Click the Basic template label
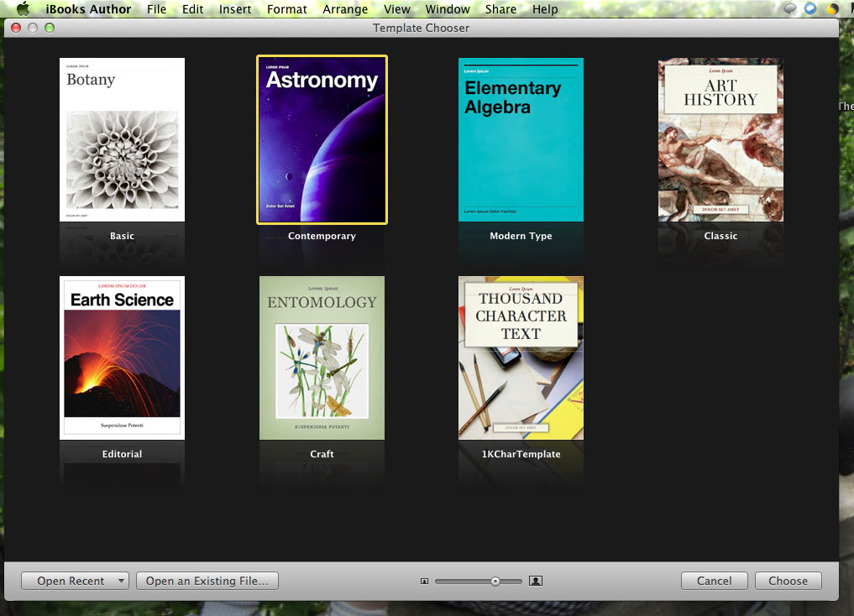 tap(122, 236)
